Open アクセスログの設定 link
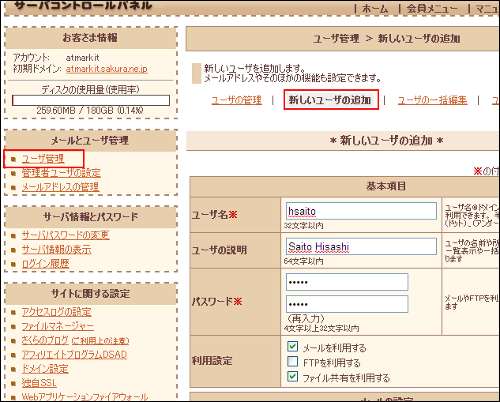The width and height of the screenshot is (500, 402). (56, 312)
